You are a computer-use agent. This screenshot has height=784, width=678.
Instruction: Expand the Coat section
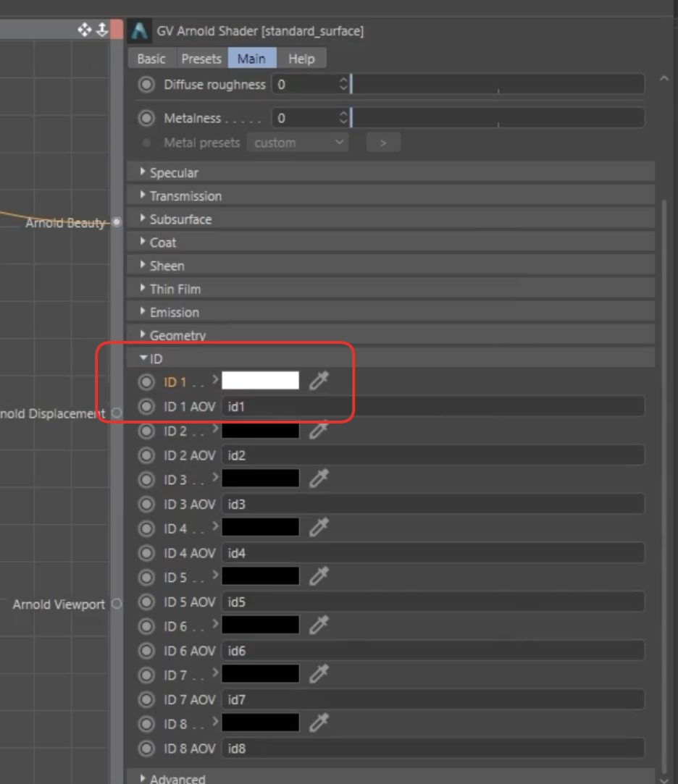[x=390, y=243]
